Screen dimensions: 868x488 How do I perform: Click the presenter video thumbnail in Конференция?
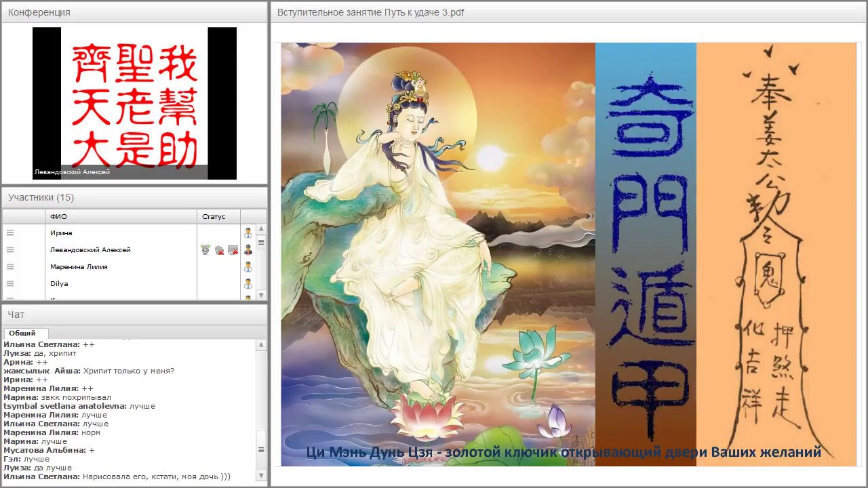point(134,103)
